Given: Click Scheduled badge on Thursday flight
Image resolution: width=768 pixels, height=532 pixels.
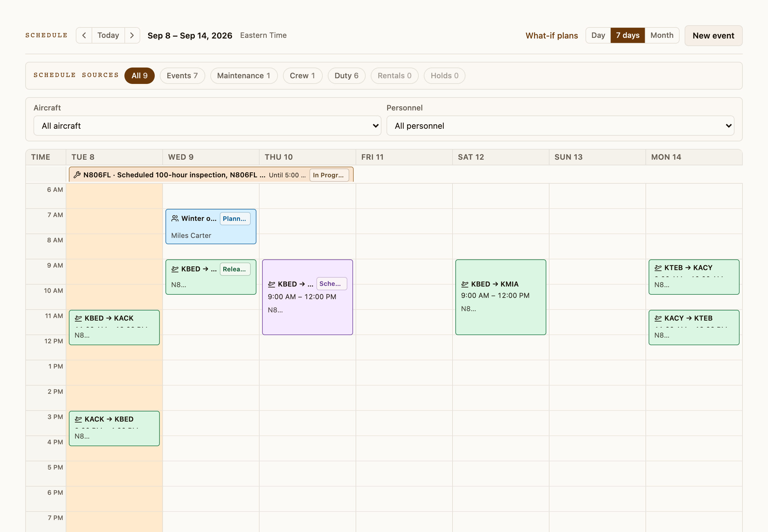Looking at the screenshot, I should [331, 284].
